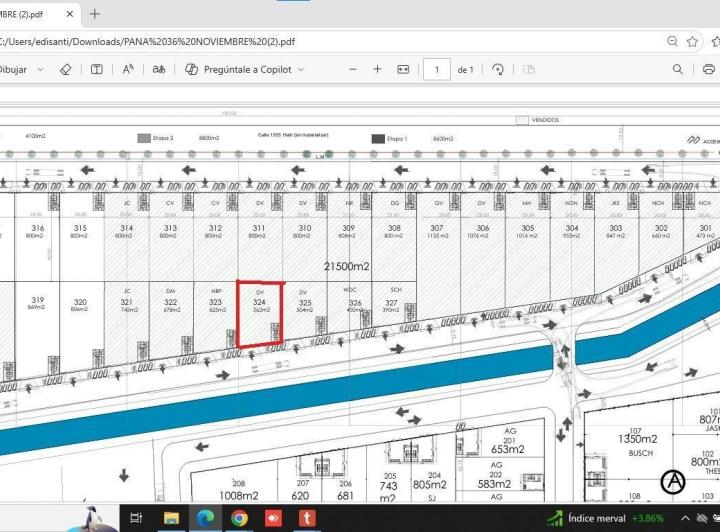Open Task View on the taskbar
Screen dimensions: 720x532
pos(136,518)
